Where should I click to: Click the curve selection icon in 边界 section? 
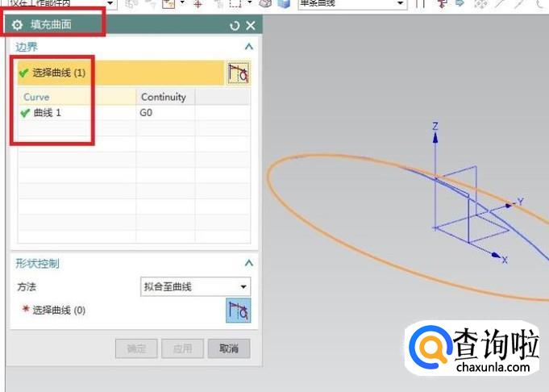coord(238,73)
